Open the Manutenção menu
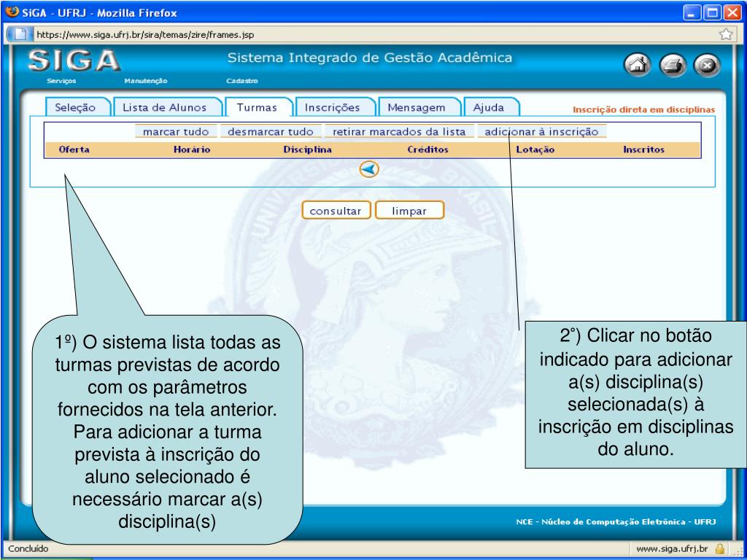Viewport: 747px width, 560px height. coord(146,81)
